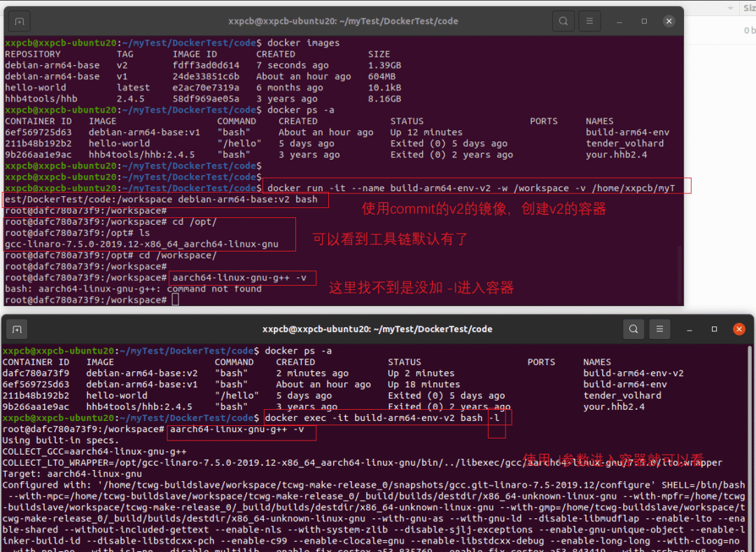Click the COLLECT_GCC=aarch64-linux-gnu-g++ line
Screen dimensions: 756x552
coord(94,452)
